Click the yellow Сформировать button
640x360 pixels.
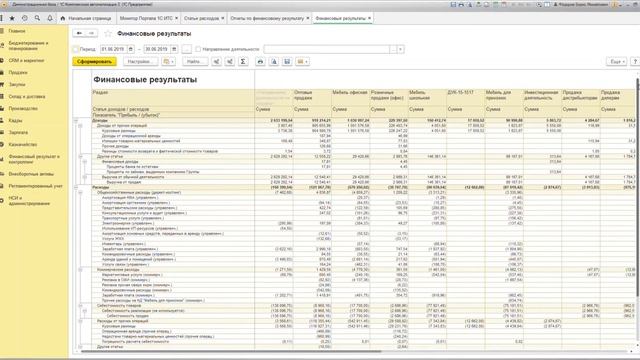click(94, 62)
